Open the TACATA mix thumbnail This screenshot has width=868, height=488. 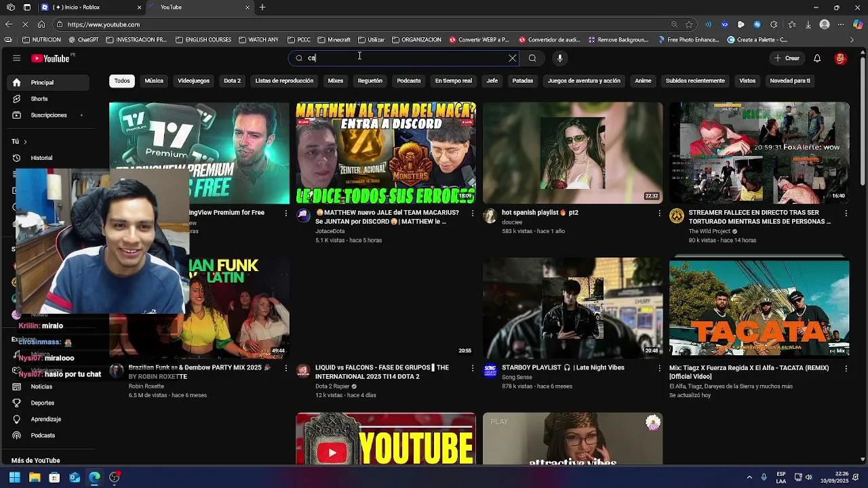(x=759, y=308)
